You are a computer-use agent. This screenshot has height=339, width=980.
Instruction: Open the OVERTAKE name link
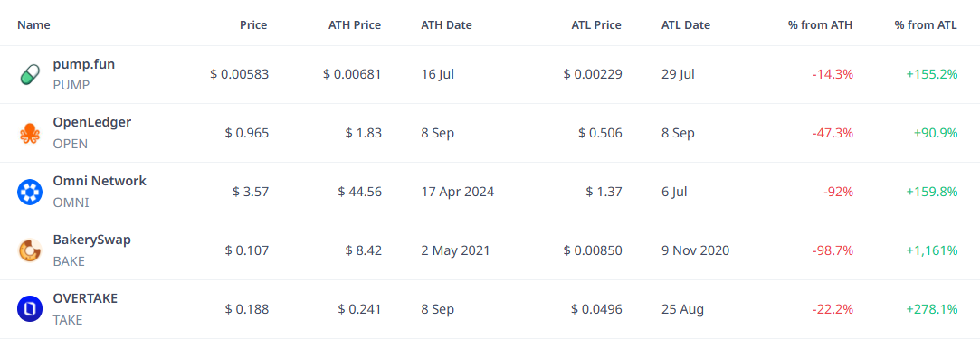pos(85,298)
